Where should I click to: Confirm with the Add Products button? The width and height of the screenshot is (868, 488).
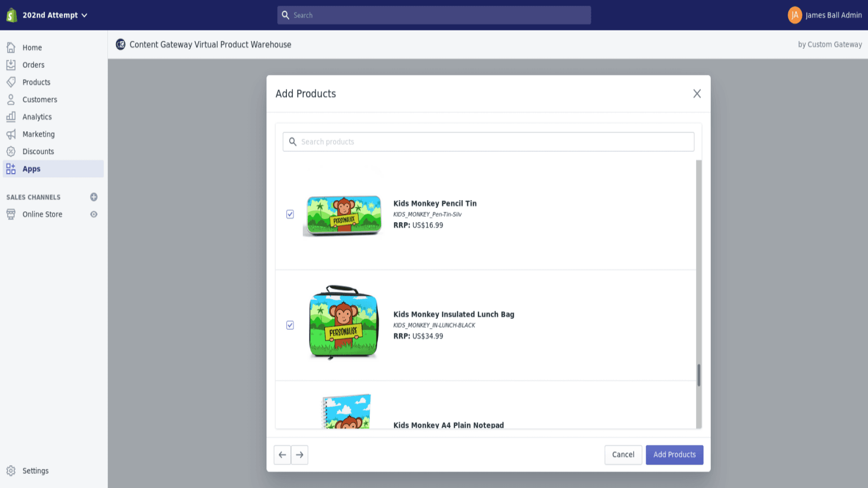coord(674,454)
